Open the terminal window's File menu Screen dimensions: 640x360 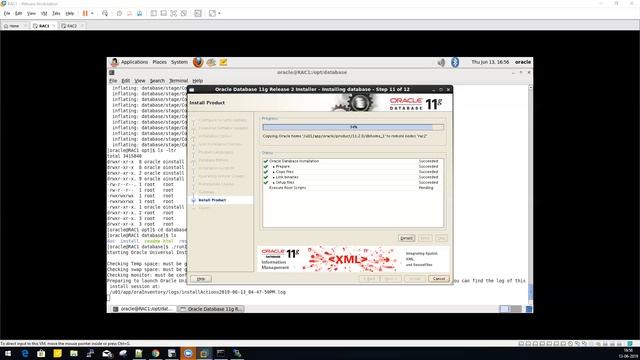(113, 81)
